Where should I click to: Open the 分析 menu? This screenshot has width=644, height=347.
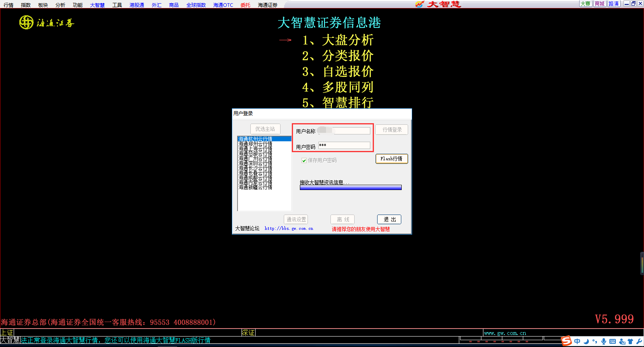[x=60, y=5]
